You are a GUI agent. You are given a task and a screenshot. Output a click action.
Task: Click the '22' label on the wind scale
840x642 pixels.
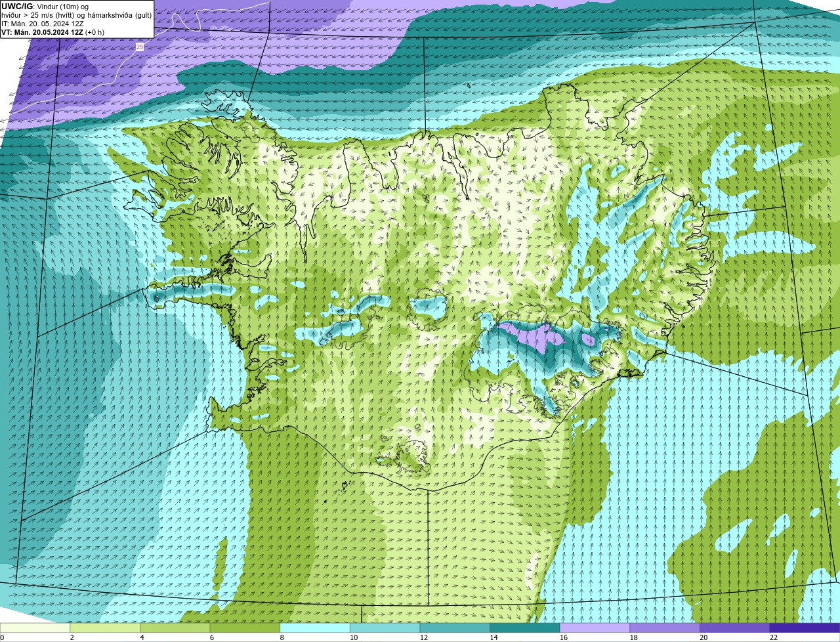pyautogui.click(x=774, y=637)
